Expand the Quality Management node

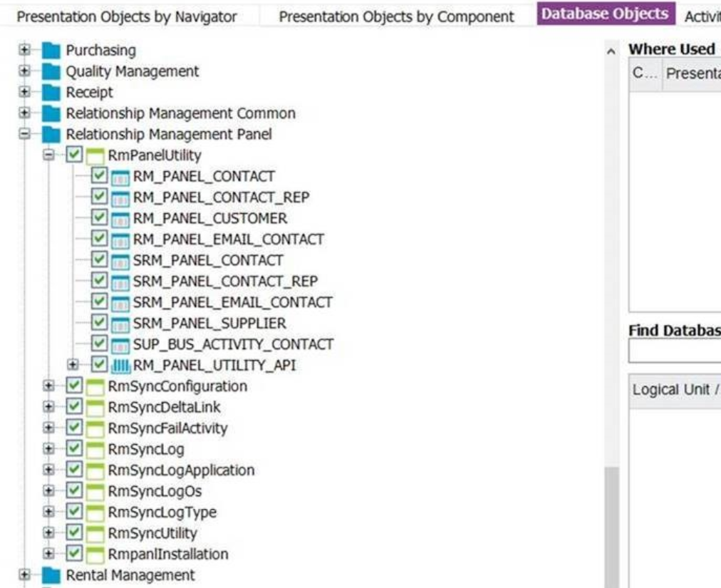[24, 71]
